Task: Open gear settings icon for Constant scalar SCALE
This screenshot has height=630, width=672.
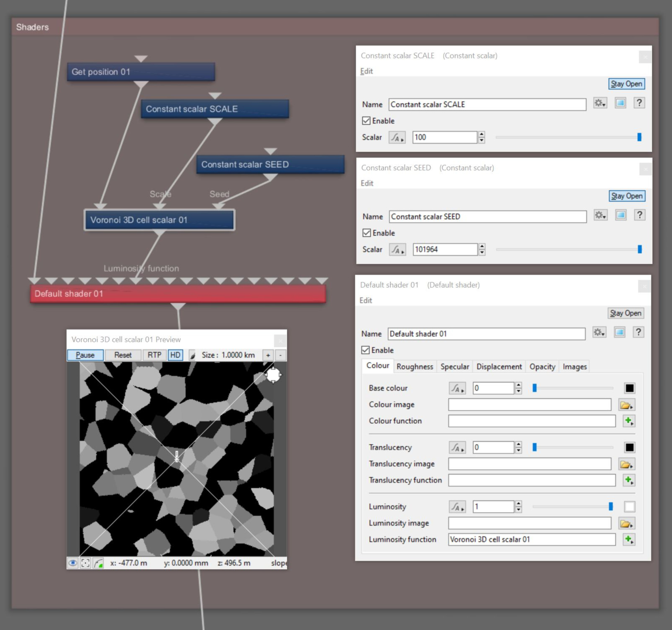Action: pyautogui.click(x=600, y=103)
